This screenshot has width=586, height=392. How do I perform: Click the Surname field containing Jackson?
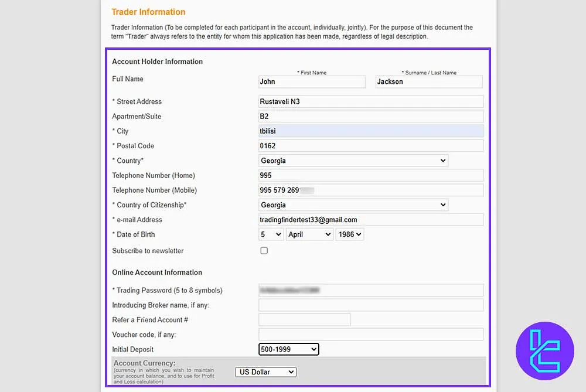[429, 82]
